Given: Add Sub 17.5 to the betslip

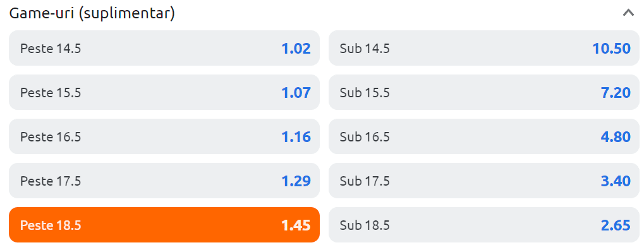Looking at the screenshot, I should 484,181.
